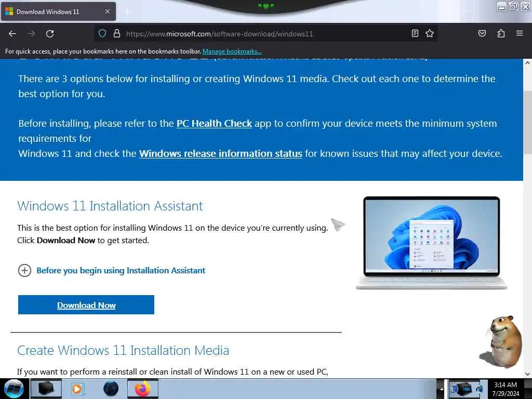Click the system tray clock
This screenshot has height=399, width=532.
(x=506, y=389)
